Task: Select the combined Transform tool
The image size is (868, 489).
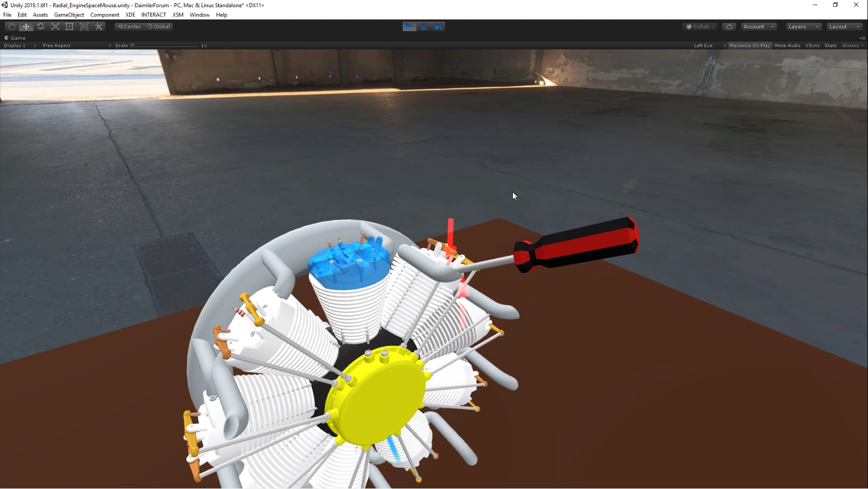Action: click(x=84, y=26)
